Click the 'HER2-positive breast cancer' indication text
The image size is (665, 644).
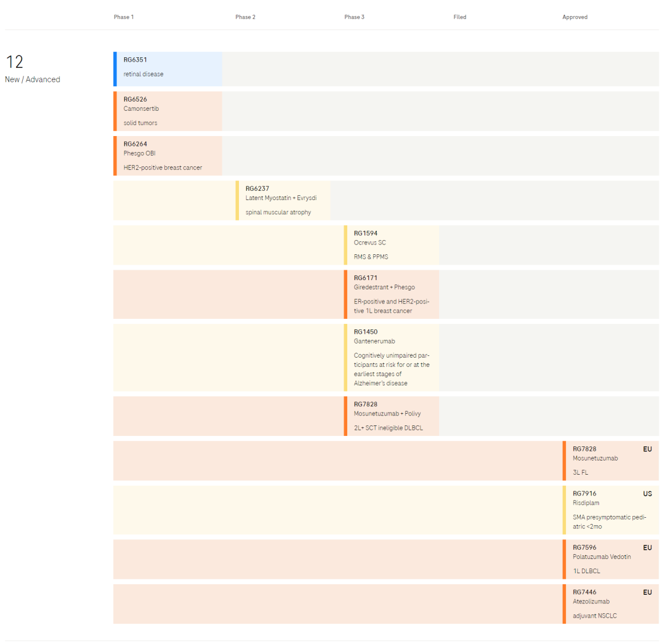[163, 167]
